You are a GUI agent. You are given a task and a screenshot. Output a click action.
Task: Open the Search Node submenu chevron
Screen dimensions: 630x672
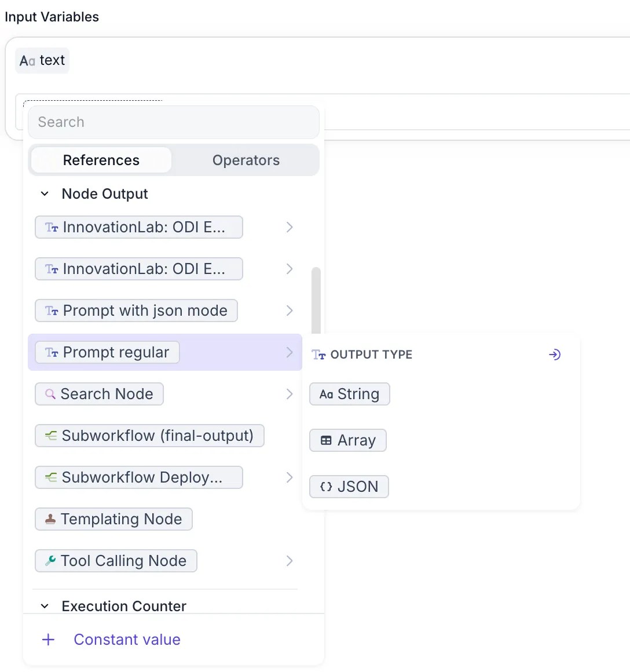290,394
